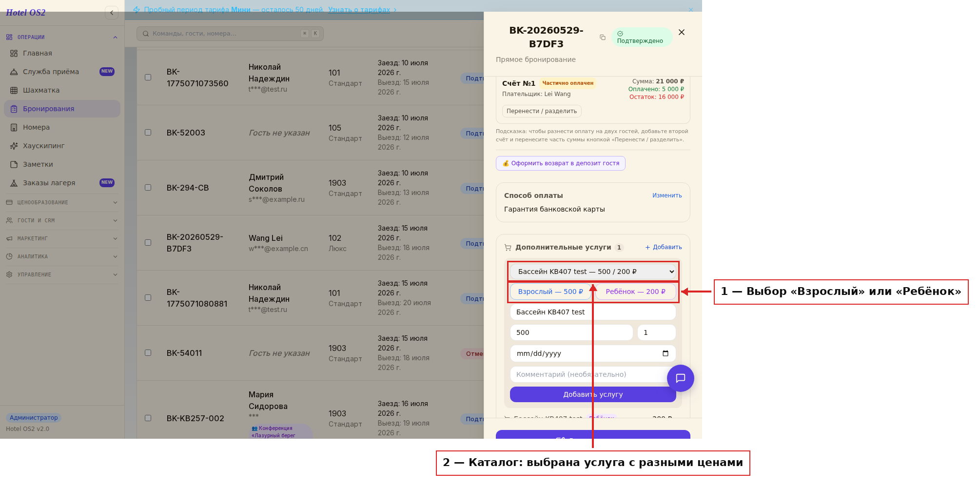Collapse sidebar with the chevron arrow icon
Viewport: 980px width, 487px height.
(112, 13)
